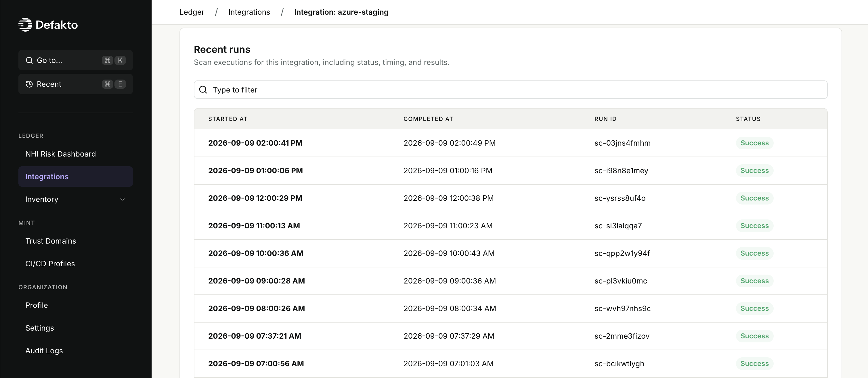The image size is (868, 378).
Task: Click completed time 2026-09-09 01:00:16 PM
Action: click(x=448, y=171)
